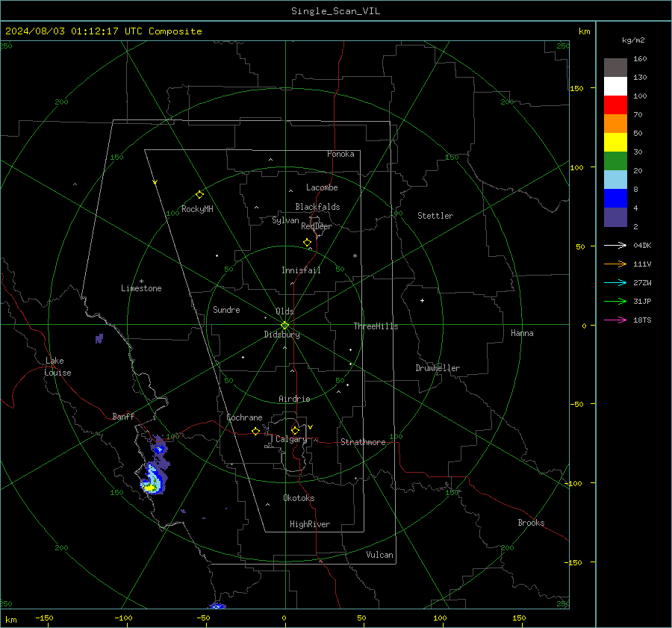This screenshot has width=672, height=628.
Task: Click the Drumheller town label
Action: 438,368
